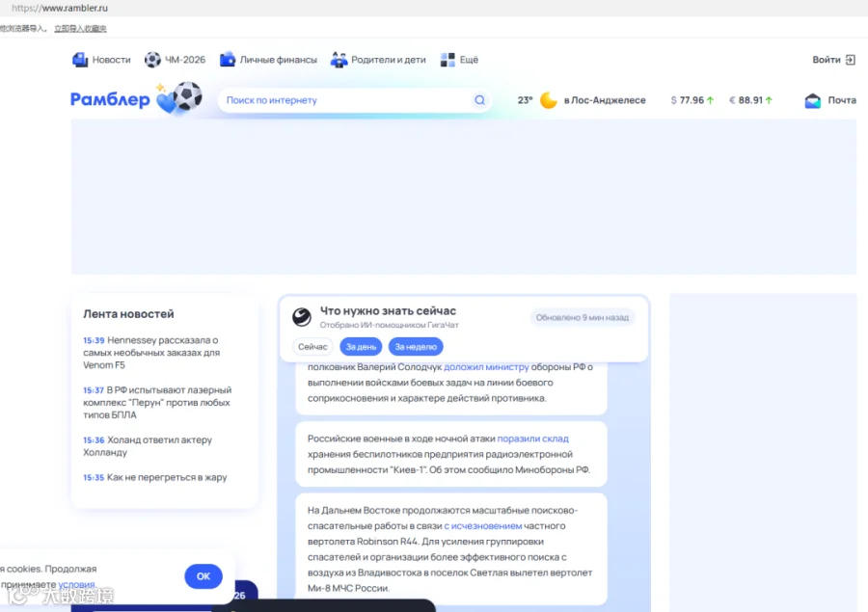
Task: Select the Сейчас filter
Action: point(312,347)
